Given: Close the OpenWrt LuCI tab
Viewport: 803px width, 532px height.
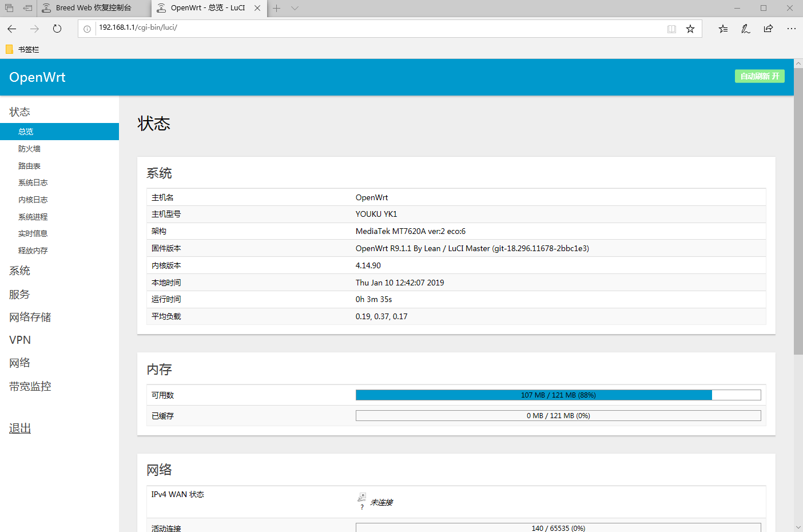Looking at the screenshot, I should (x=257, y=8).
